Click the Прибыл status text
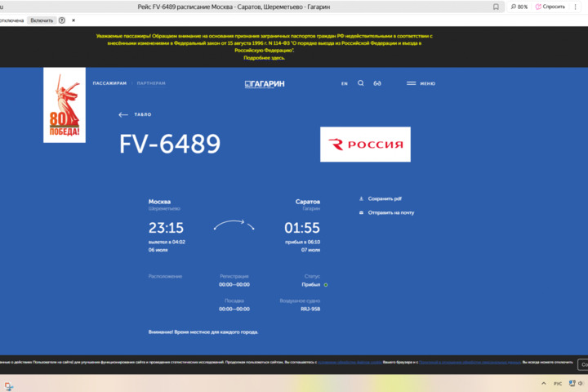Screen dimensions: 588x392 click(x=311, y=285)
